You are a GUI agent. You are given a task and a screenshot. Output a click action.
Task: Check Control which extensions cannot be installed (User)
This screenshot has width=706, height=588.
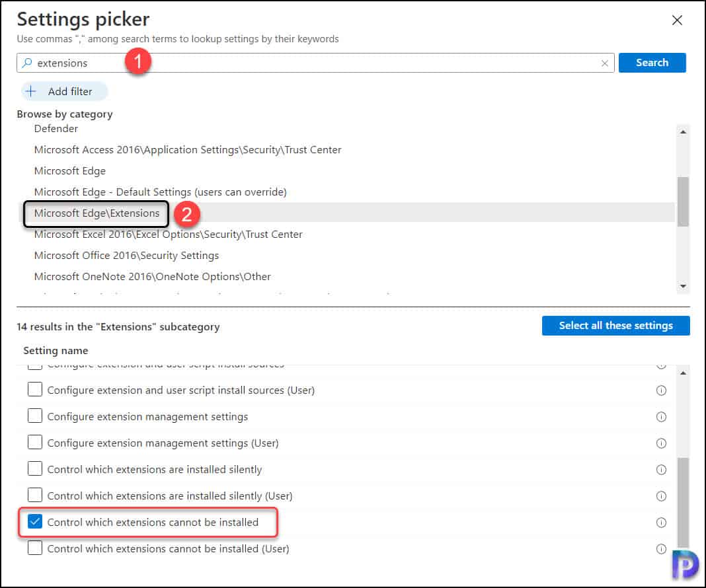pyautogui.click(x=35, y=548)
